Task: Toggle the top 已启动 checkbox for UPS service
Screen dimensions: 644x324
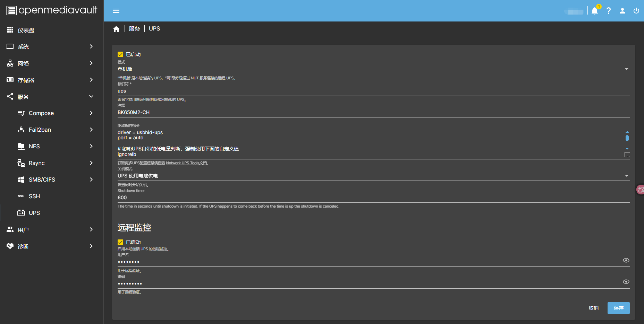Action: tap(120, 54)
